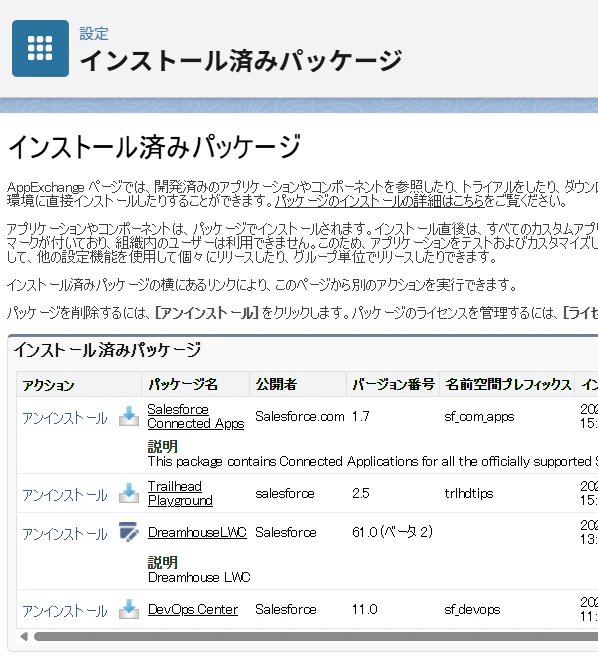Click the バージョン番号 column header
This screenshot has height=663, width=598.
pyautogui.click(x=393, y=384)
